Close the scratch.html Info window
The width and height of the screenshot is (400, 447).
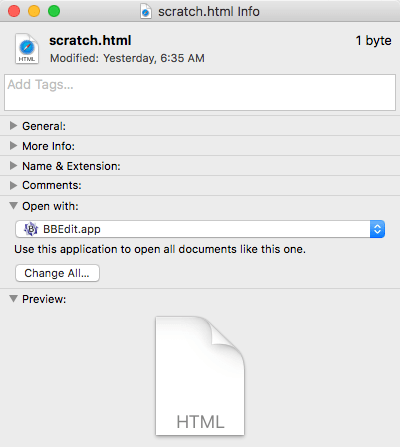tap(14, 11)
